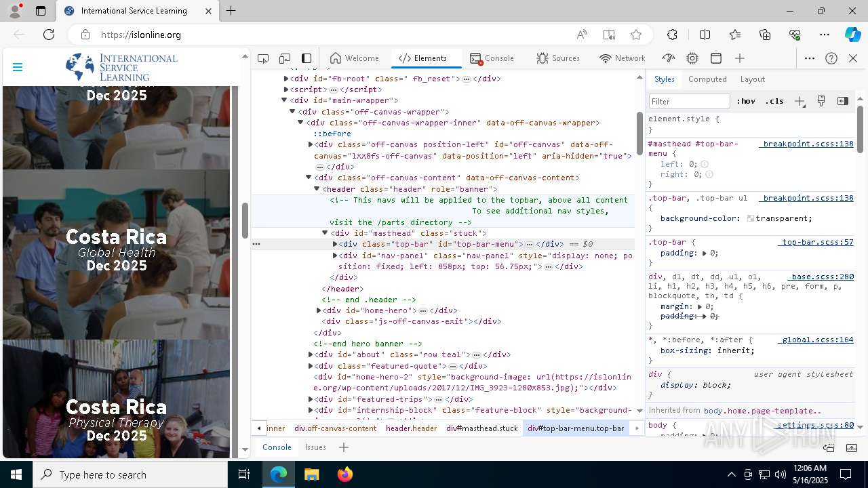Open Immersive Reader icon in address bar

coord(609,35)
